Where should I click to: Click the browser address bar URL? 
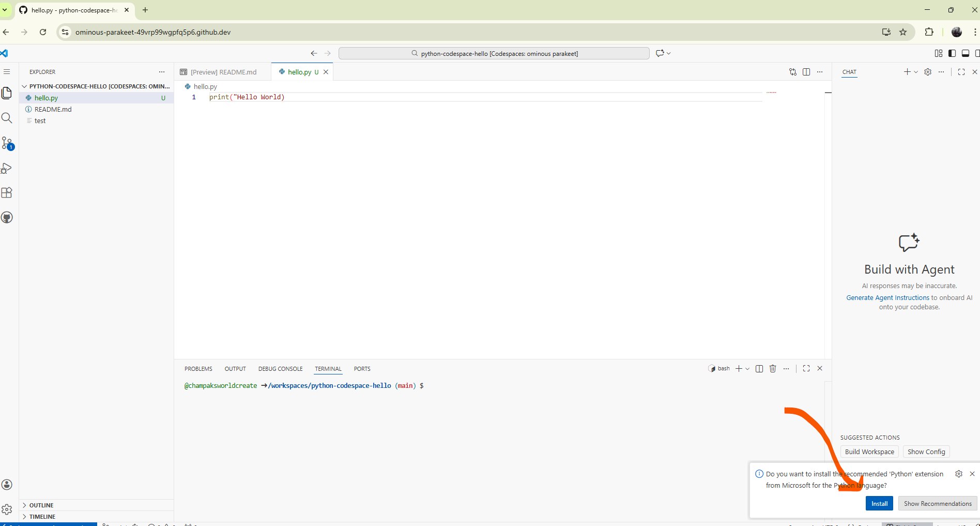153,32
